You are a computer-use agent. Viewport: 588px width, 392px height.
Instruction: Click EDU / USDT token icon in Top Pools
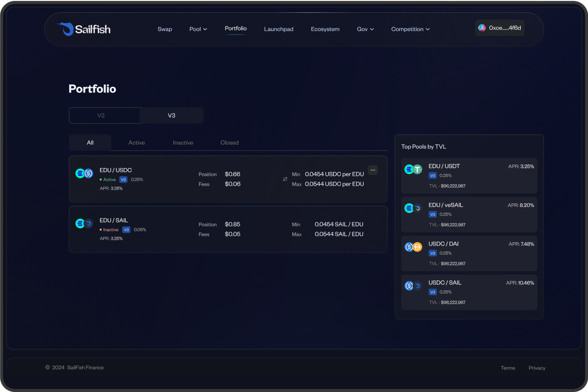click(413, 169)
